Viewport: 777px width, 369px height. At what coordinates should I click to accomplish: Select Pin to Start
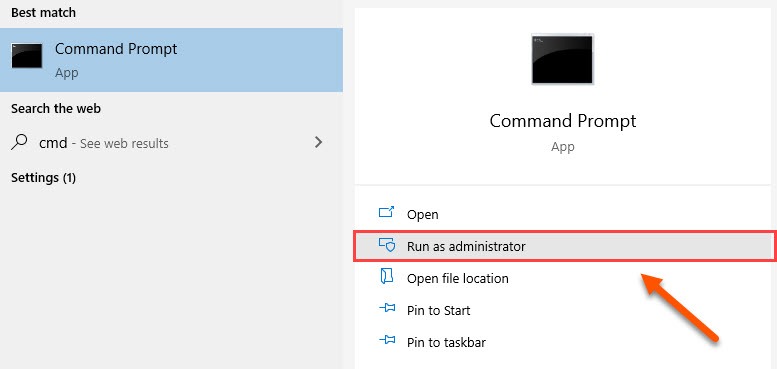(439, 311)
